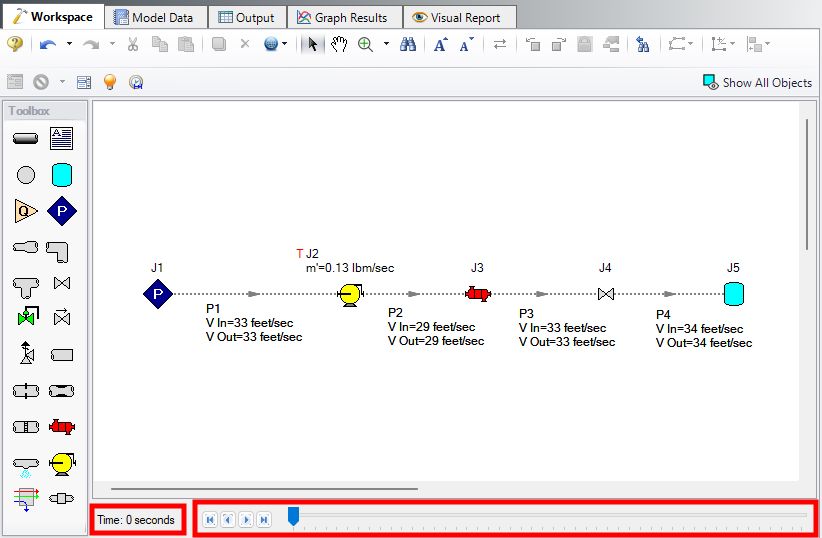The height and width of the screenshot is (538, 822).
Task: Select the J5 tank on the workspace
Action: click(x=733, y=294)
